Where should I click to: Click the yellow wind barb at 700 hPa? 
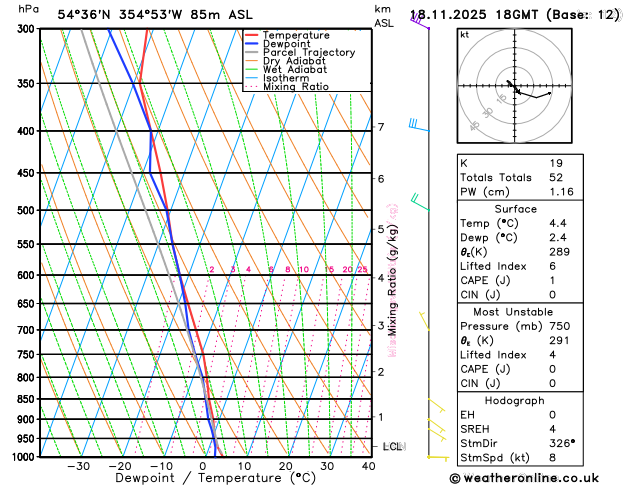click(424, 321)
